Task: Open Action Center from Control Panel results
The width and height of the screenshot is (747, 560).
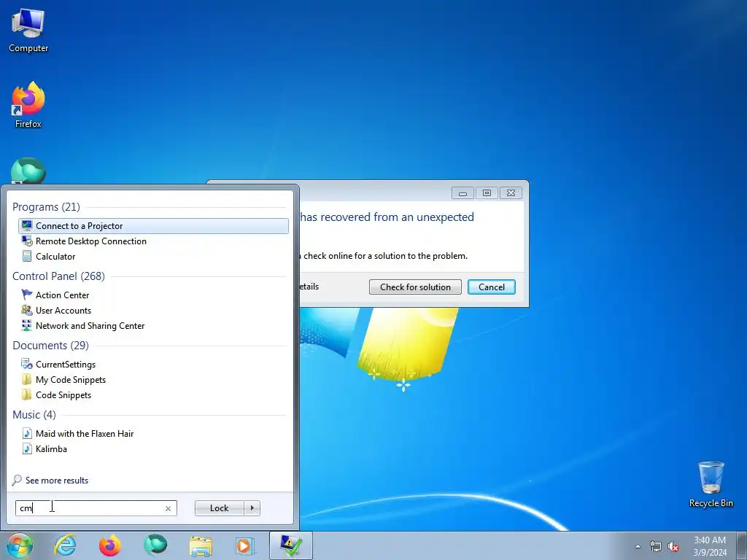Action: (x=62, y=295)
